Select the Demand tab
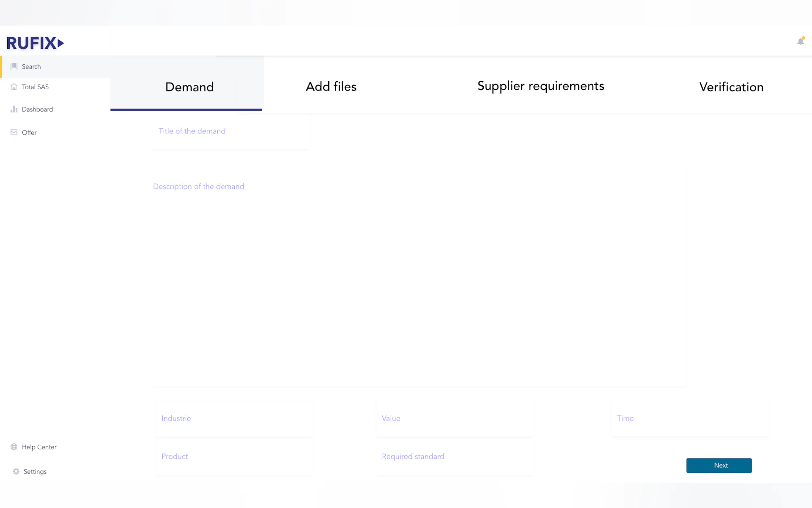 pos(189,87)
